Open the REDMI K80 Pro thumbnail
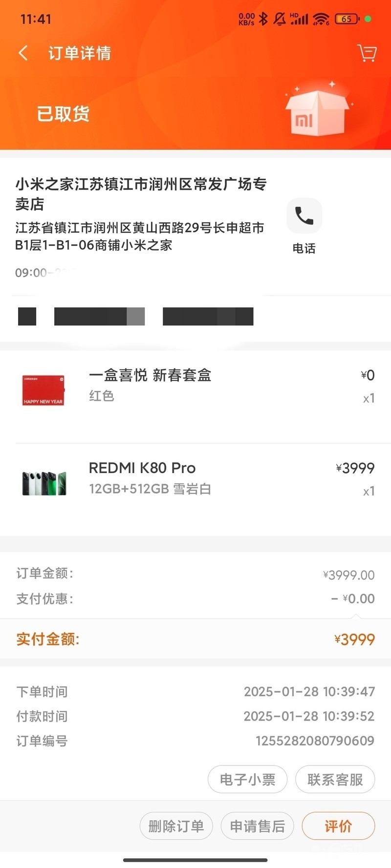Viewport: 391px width, 868px height. tap(44, 483)
